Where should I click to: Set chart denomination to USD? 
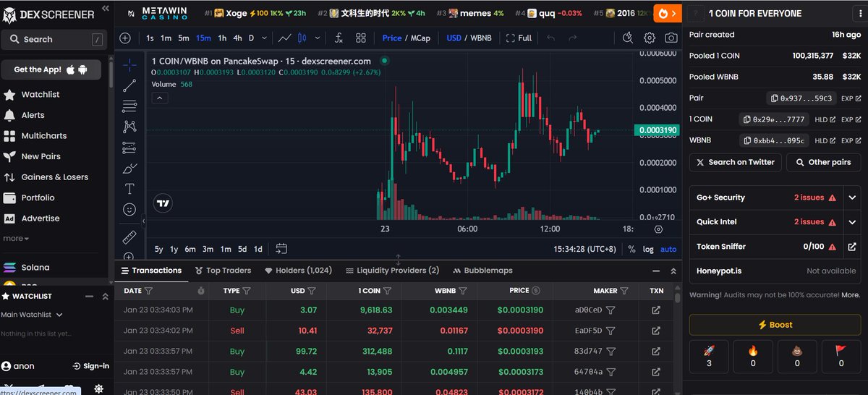click(x=454, y=38)
